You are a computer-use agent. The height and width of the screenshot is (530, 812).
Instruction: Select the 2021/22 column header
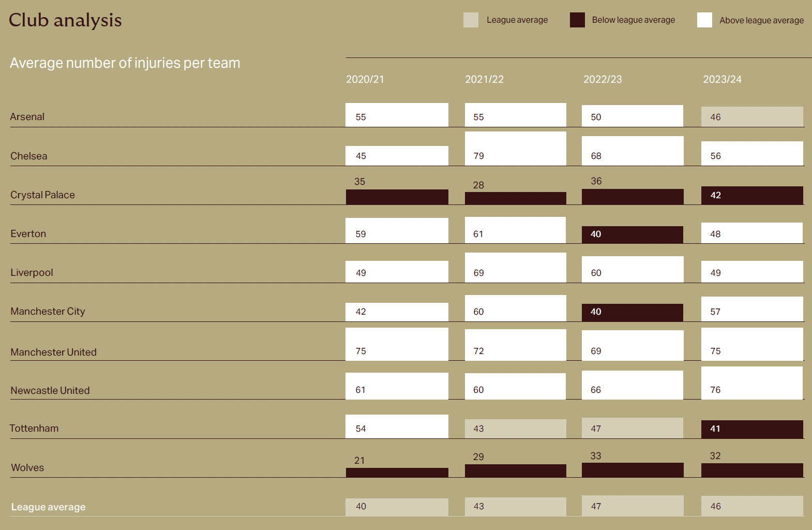(x=484, y=79)
